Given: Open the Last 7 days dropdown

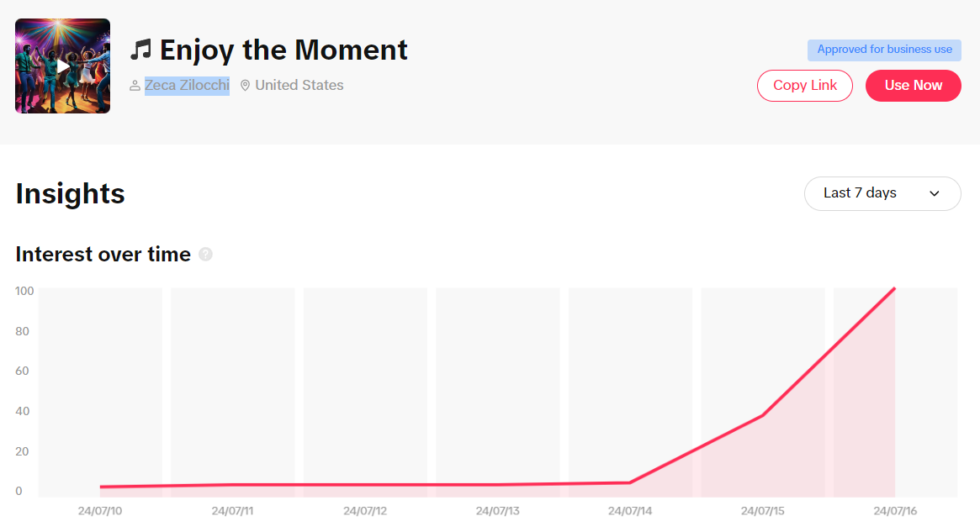Looking at the screenshot, I should click(882, 193).
